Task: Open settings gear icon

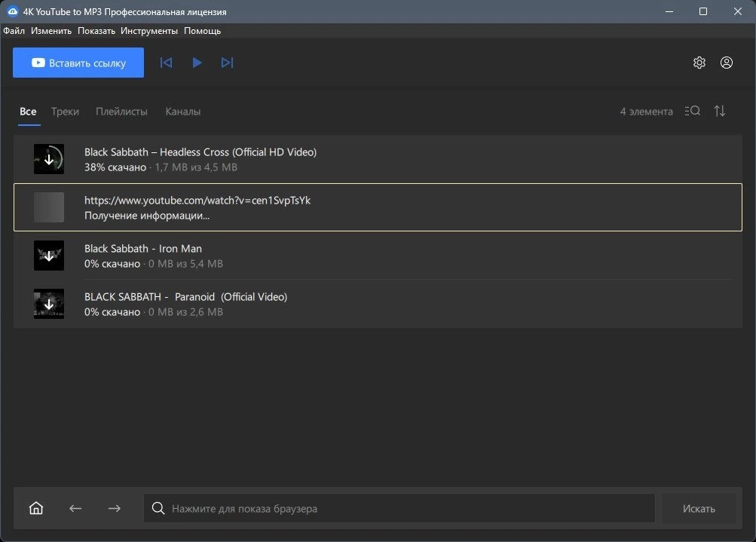Action: [699, 63]
